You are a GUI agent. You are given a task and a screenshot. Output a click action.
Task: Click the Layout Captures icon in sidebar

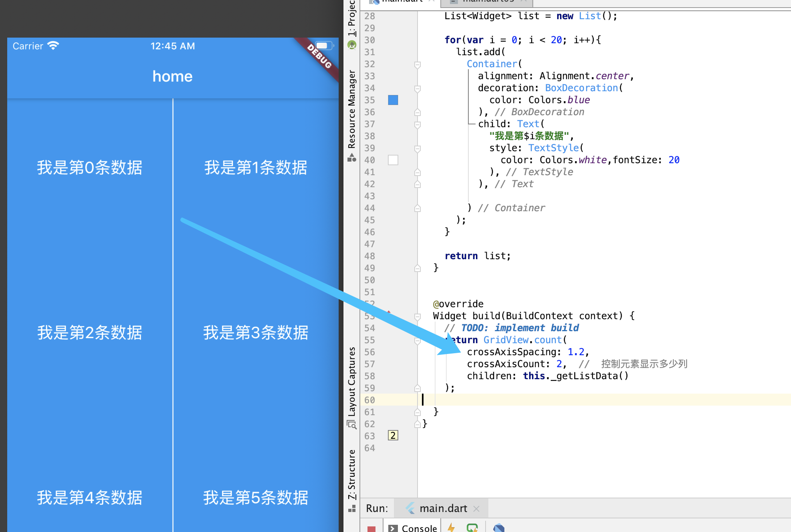[x=352, y=424]
